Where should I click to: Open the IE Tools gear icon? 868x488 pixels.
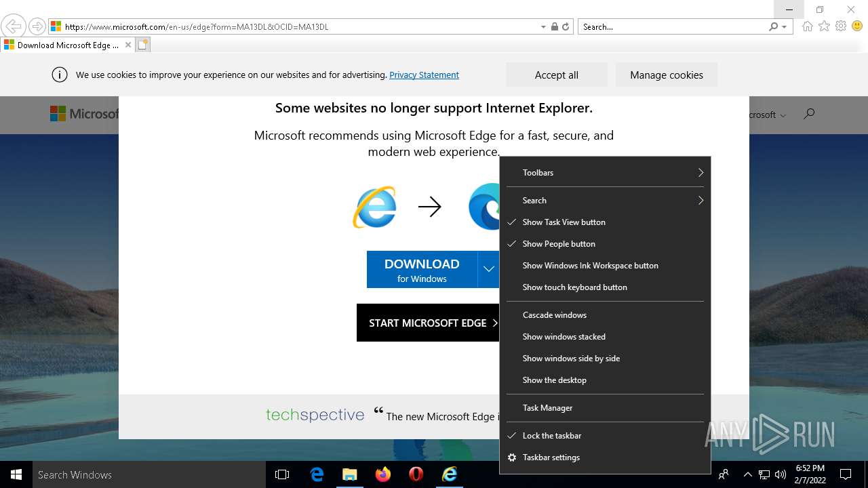pos(841,26)
